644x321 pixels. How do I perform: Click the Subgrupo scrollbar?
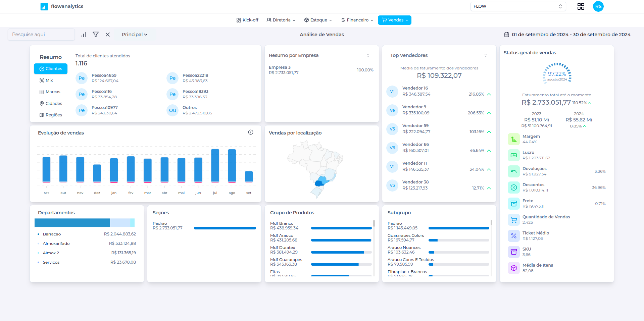click(491, 223)
